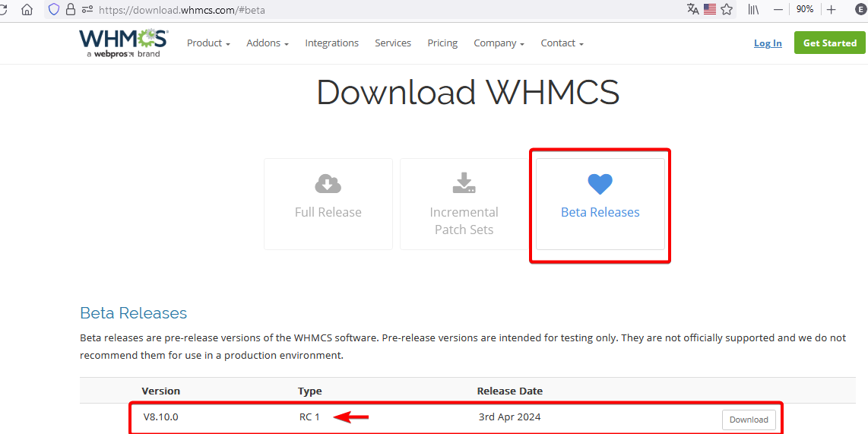Go to the Integrations menu item
This screenshot has height=434, width=868.
pos(331,43)
